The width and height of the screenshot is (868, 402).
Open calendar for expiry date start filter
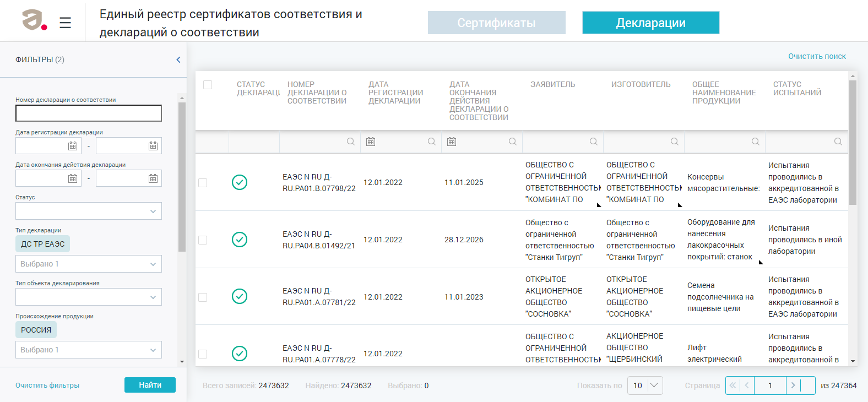tap(73, 178)
